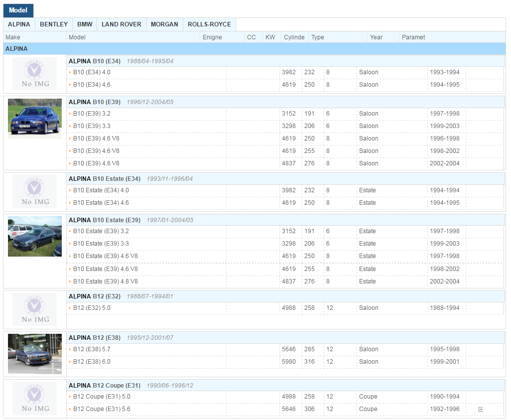Open the ALPINA B10 (E39) car thumbnail
The image size is (511, 420).
pyautogui.click(x=35, y=119)
